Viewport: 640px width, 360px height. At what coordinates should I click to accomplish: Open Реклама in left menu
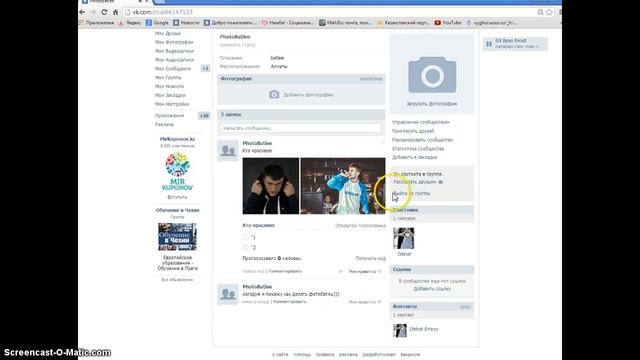[164, 124]
